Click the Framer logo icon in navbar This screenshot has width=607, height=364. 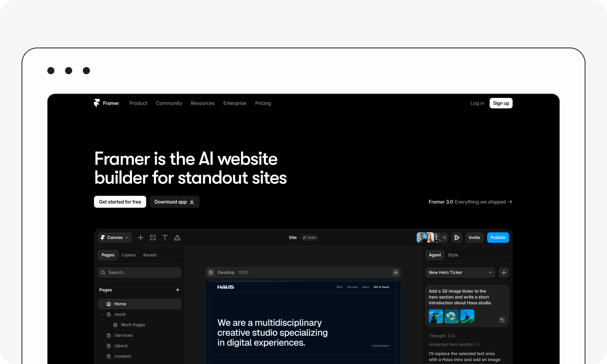(x=97, y=103)
